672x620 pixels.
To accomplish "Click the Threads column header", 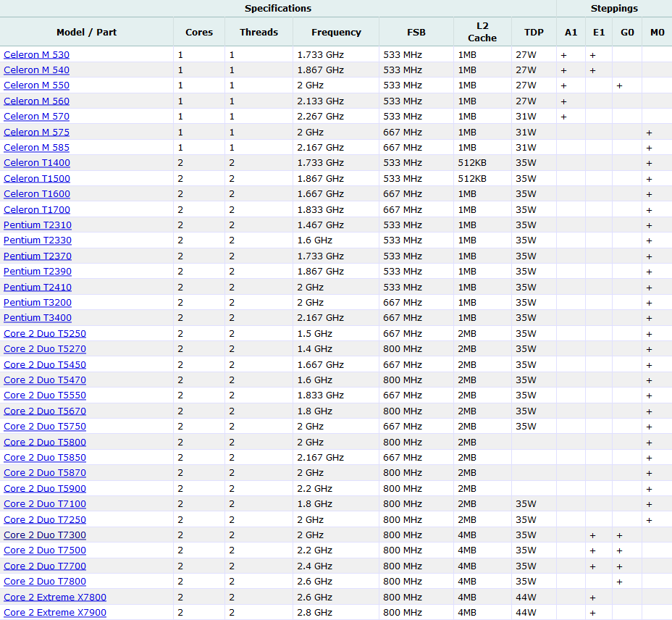I will (259, 32).
